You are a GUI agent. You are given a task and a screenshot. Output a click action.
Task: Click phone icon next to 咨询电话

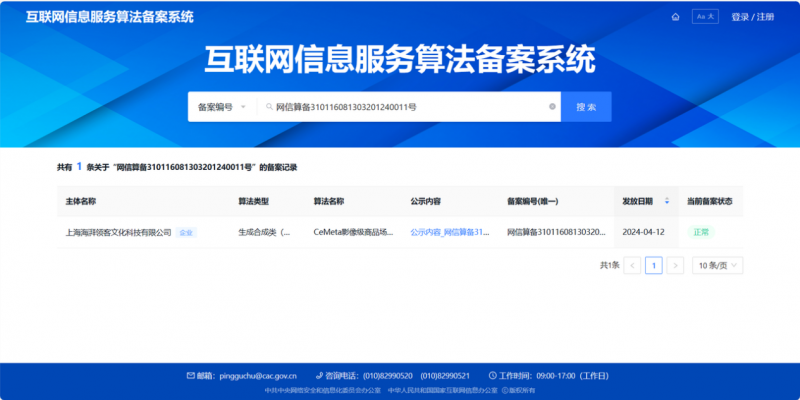click(x=319, y=376)
